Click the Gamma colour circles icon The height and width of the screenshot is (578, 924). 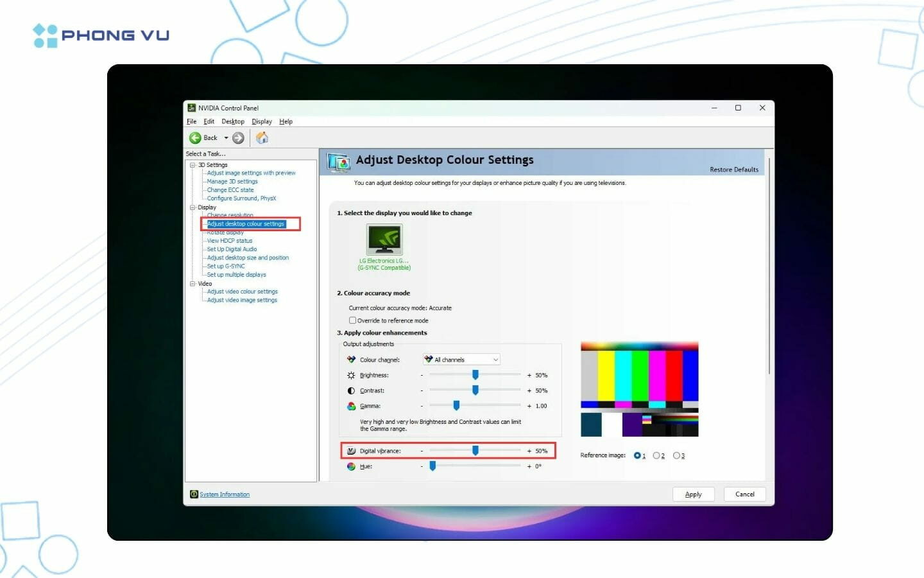pyautogui.click(x=351, y=406)
